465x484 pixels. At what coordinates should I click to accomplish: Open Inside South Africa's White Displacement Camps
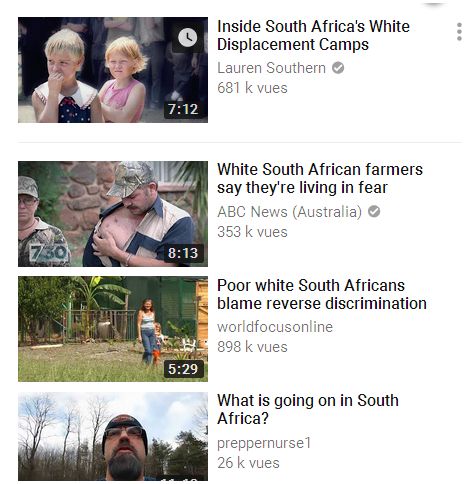pos(313,35)
